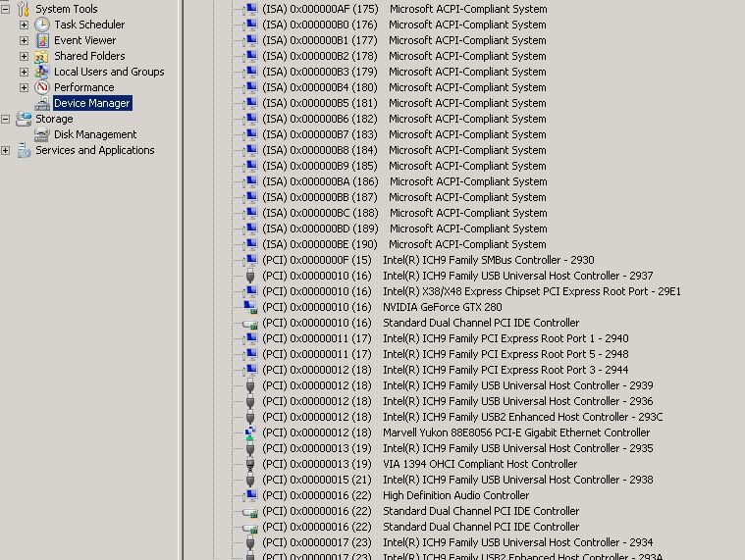
Task: Select ICH9 Family SMBus Controller - 2930
Action: pos(428,260)
